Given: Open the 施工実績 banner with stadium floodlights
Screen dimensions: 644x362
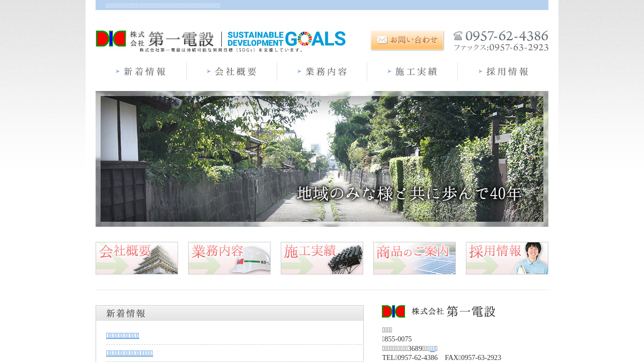Looking at the screenshot, I should (x=322, y=258).
